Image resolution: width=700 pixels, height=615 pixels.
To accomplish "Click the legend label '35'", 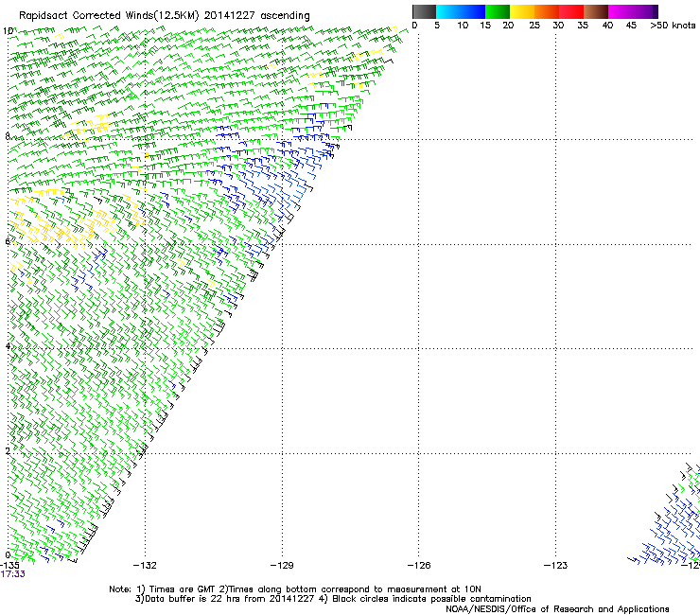I will tap(583, 26).
